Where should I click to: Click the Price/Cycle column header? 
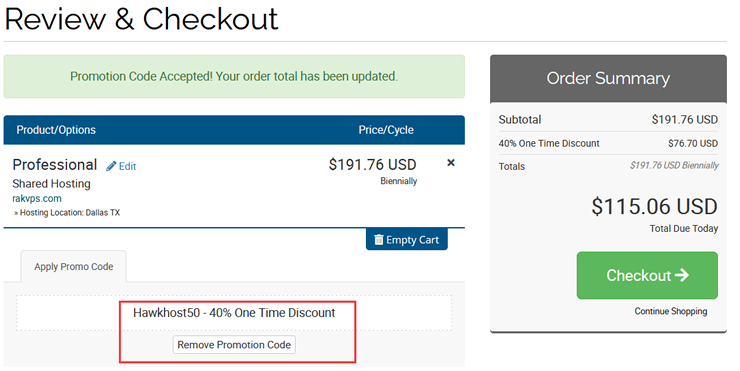coord(386,130)
